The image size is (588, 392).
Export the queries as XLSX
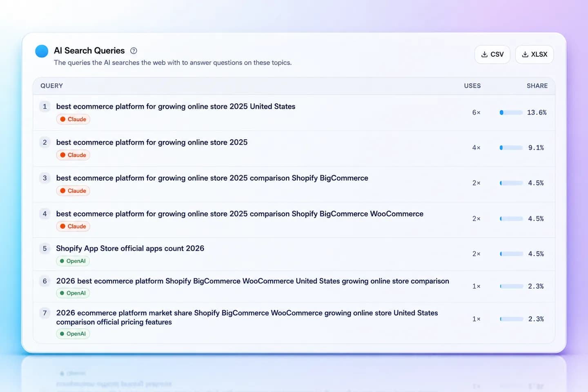coord(535,54)
